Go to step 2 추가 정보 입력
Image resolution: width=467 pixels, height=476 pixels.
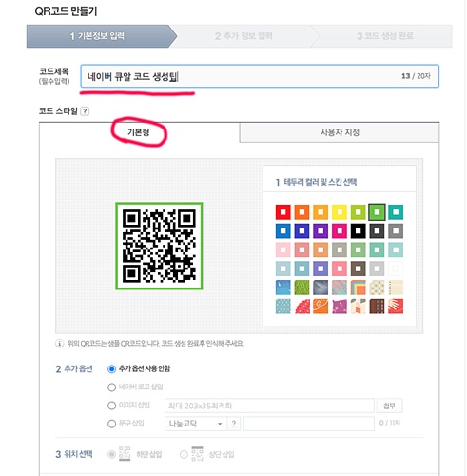243,36
